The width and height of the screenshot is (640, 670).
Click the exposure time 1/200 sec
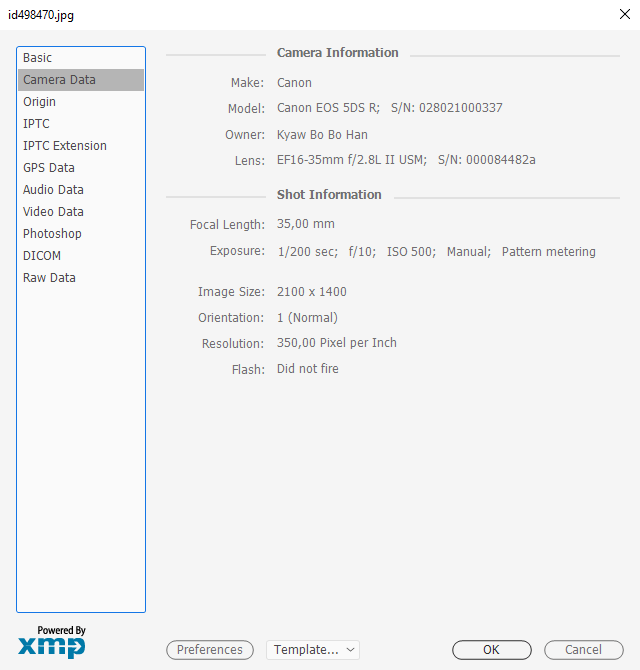(308, 252)
